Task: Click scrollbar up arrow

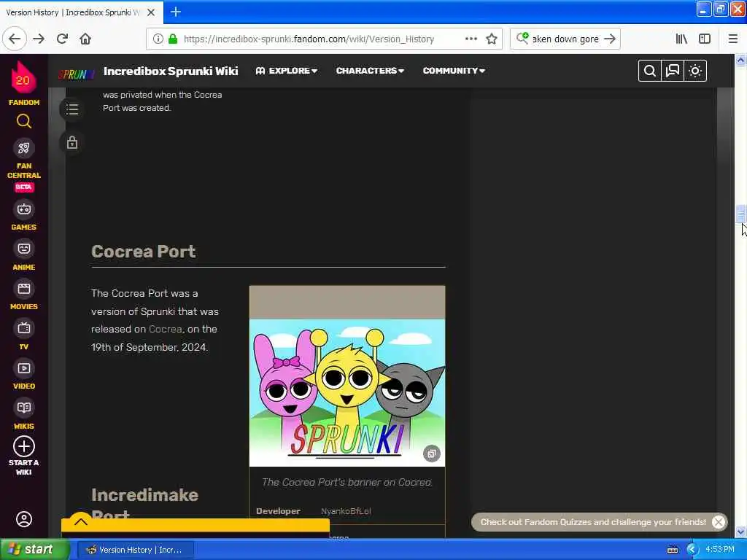Action: click(740, 60)
